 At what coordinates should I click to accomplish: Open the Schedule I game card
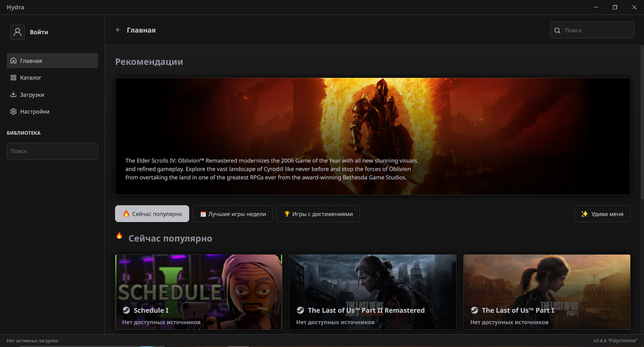199,292
